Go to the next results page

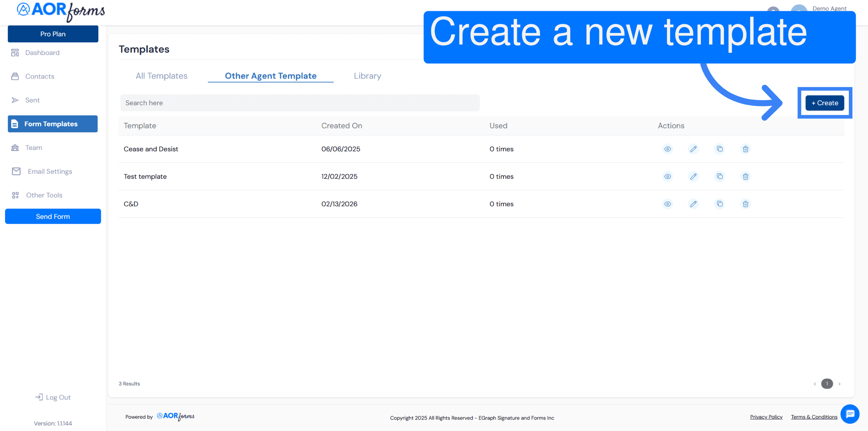(x=839, y=384)
